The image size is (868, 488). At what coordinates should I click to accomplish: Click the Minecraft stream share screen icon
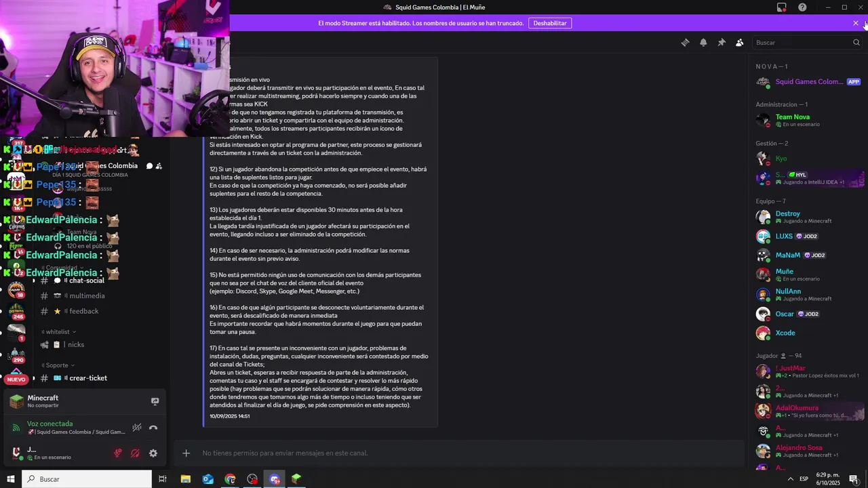pyautogui.click(x=155, y=401)
